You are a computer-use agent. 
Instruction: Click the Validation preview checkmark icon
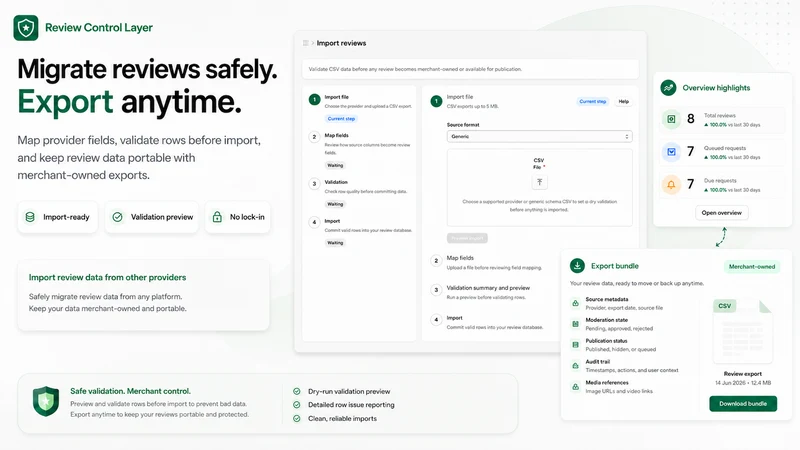pyautogui.click(x=117, y=217)
